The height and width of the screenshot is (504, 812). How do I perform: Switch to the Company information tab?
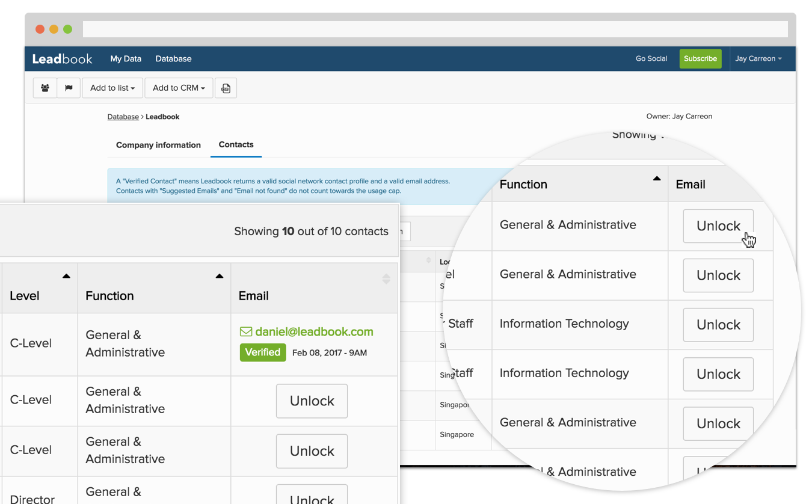point(158,145)
